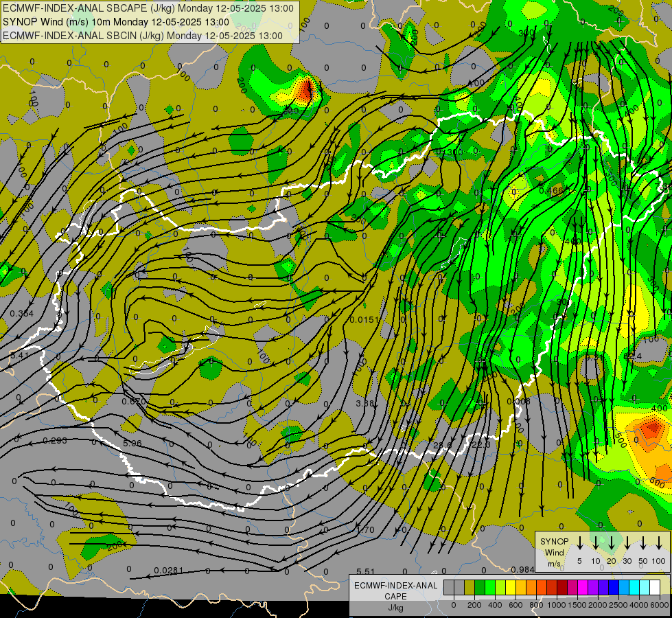This screenshot has height=618, width=672.
Task: Click the 62.4 value on the map
Action: click(x=633, y=356)
